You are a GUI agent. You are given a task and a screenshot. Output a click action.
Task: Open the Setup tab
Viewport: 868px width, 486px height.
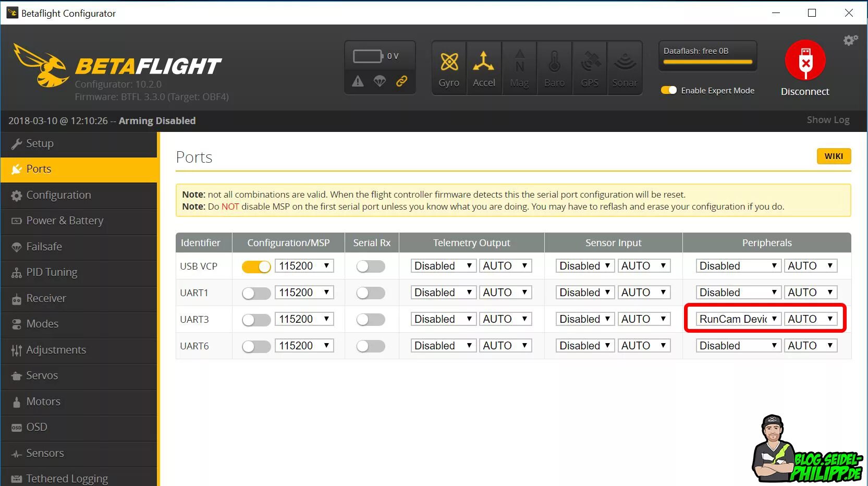tap(79, 144)
